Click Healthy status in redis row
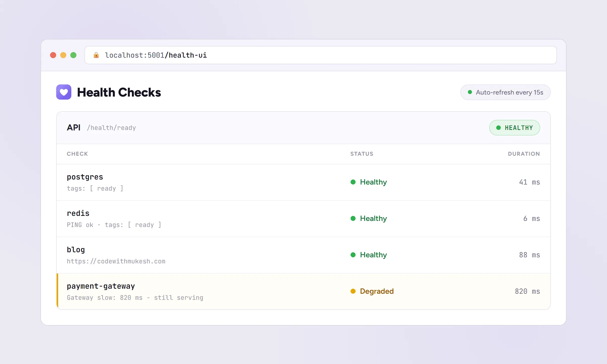 (x=373, y=218)
